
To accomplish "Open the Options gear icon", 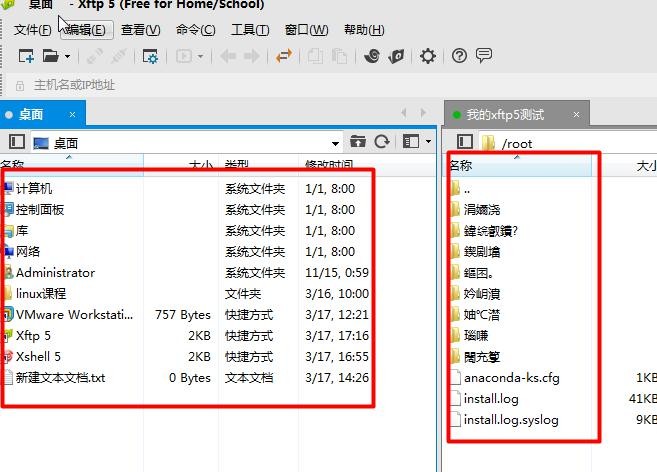I will pyautogui.click(x=428, y=56).
